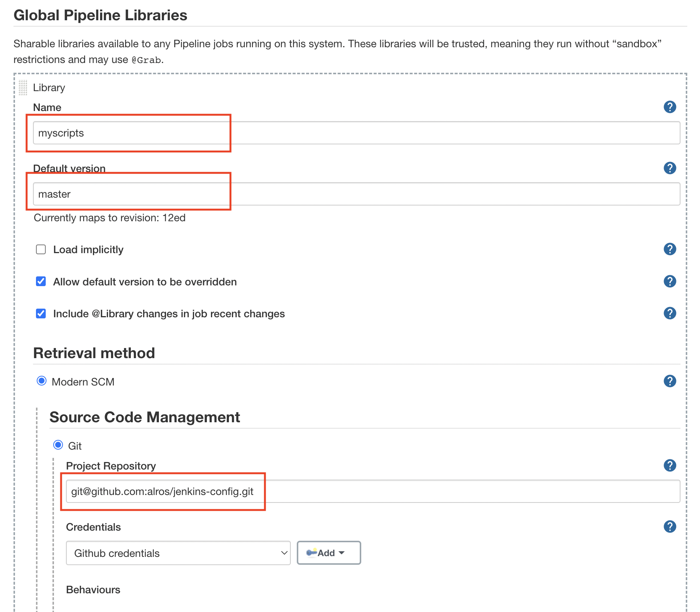Open help for Include @Library changes option
Screen dimensions: 700x612
(x=669, y=313)
